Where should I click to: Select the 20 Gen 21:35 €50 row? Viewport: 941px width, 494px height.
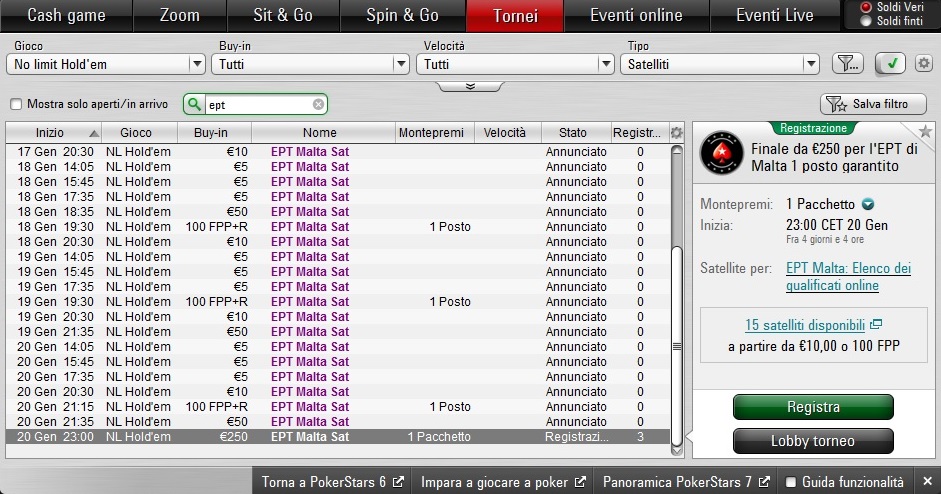click(338, 422)
